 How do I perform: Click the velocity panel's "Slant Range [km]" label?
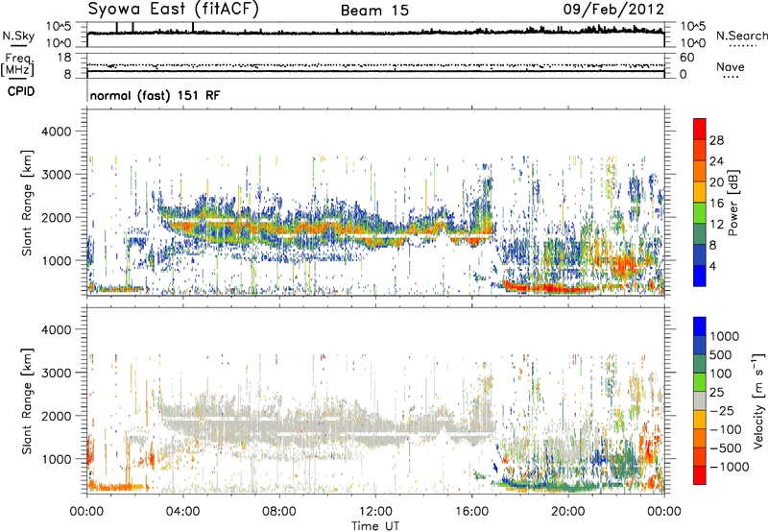(27, 401)
